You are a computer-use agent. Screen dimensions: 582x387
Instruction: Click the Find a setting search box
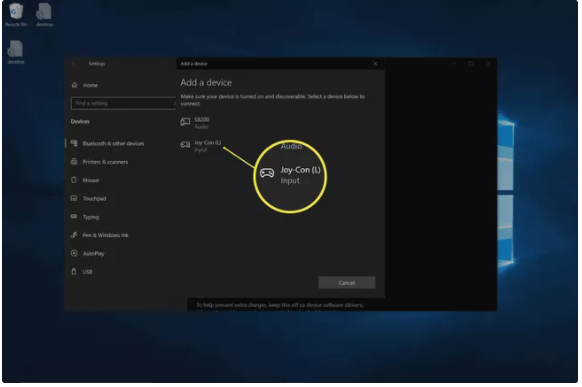123,103
